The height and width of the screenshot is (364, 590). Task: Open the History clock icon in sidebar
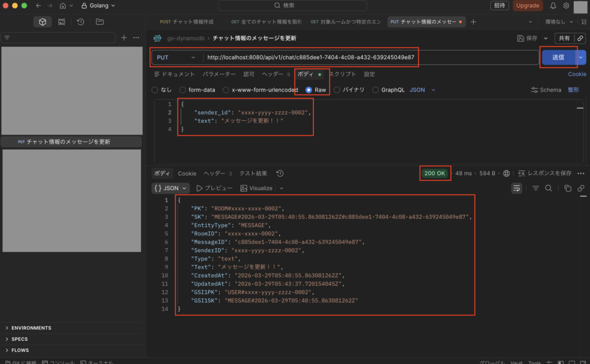pyautogui.click(x=81, y=22)
